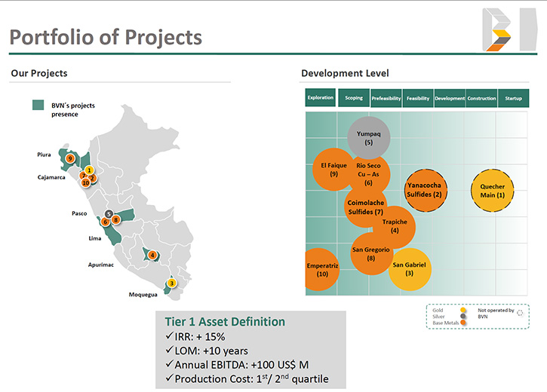The image size is (547, 392).
Task: Click the Pasco region label
Action: [x=79, y=213]
